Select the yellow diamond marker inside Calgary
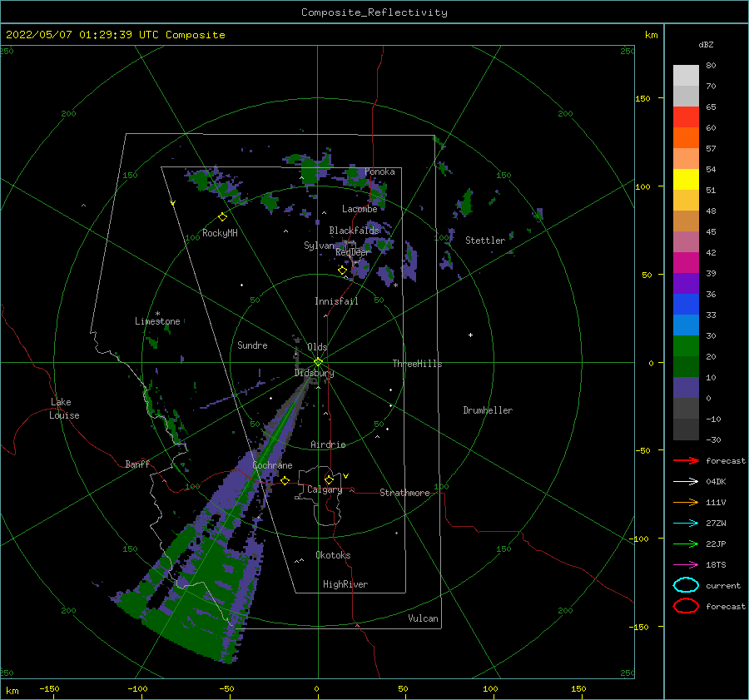This screenshot has height=700, width=749. [x=329, y=479]
